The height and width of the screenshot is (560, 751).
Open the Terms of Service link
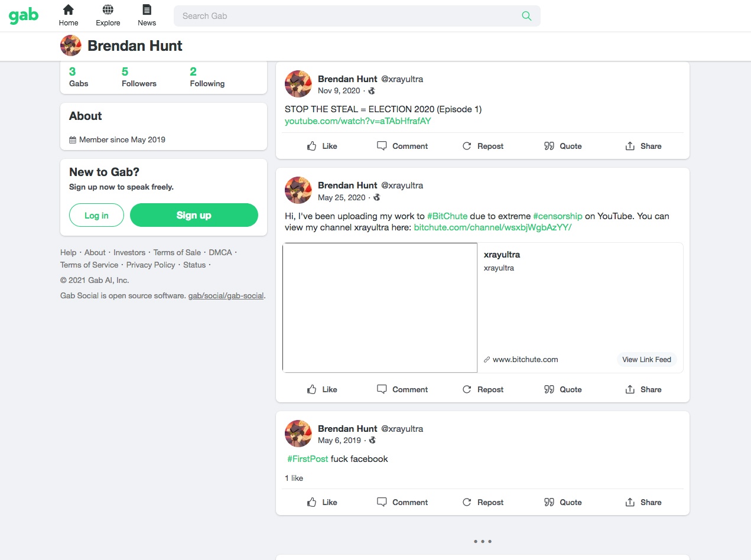click(x=89, y=265)
